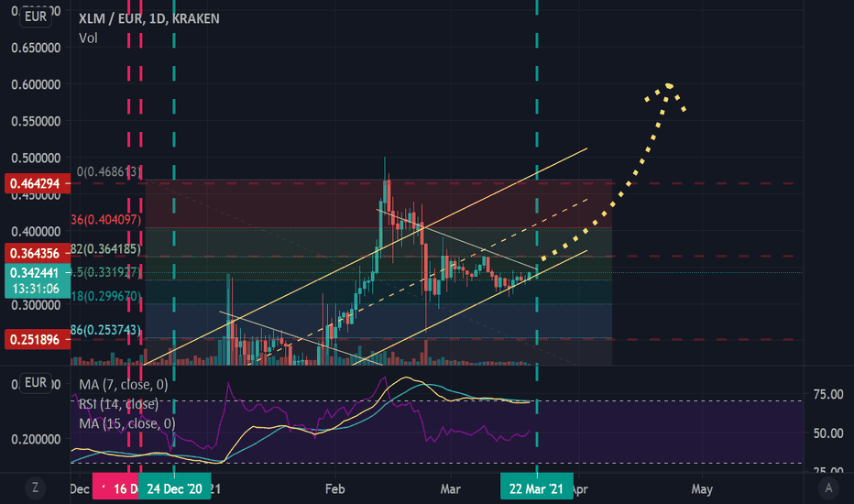Select the Fib level 0.253743 label
The width and height of the screenshot is (854, 504).
(x=106, y=330)
